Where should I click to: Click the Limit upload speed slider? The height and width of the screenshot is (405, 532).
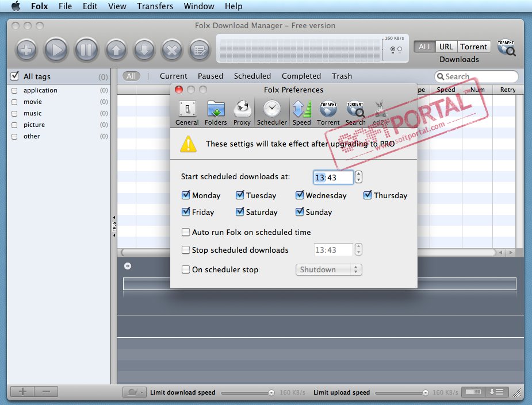click(401, 392)
